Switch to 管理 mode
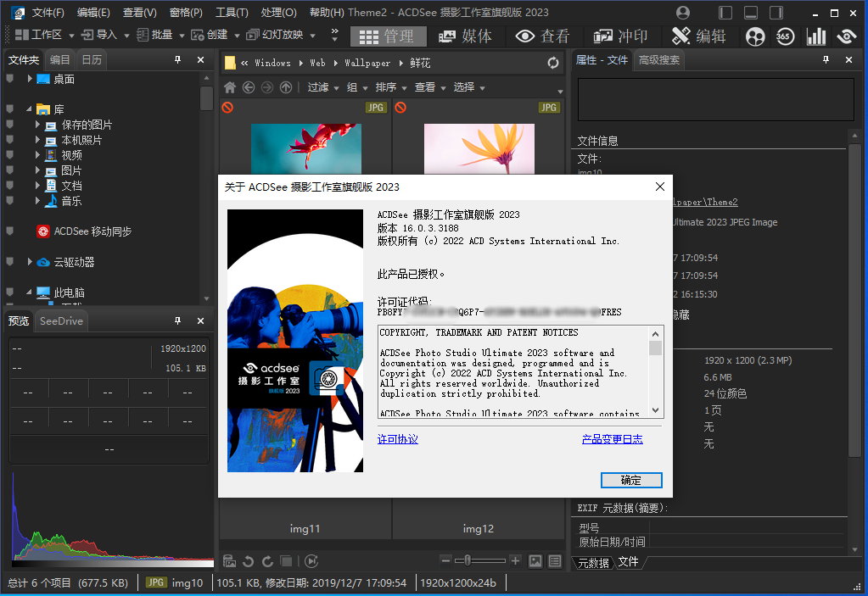This screenshot has width=868, height=596. click(x=388, y=36)
